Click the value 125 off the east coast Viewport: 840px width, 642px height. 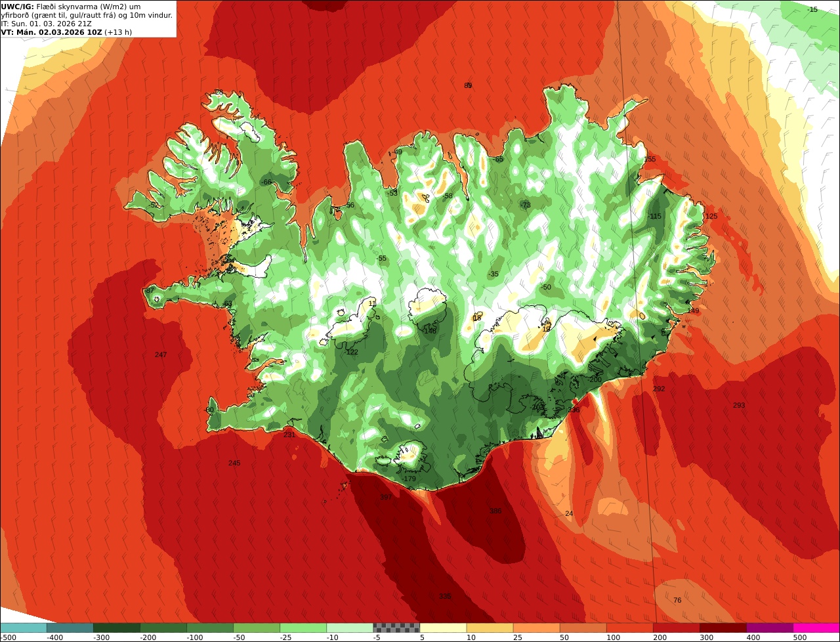click(711, 216)
